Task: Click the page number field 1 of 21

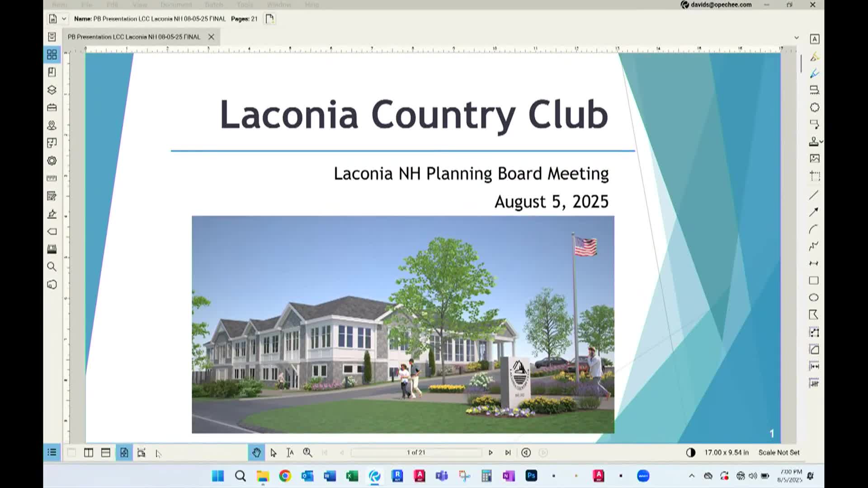Action: [x=416, y=452]
